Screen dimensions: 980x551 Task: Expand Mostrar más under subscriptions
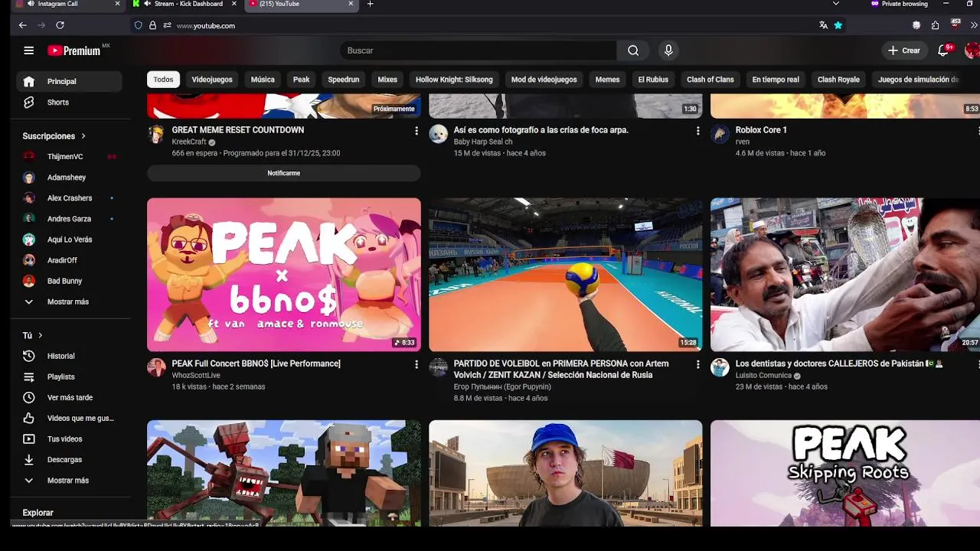point(69,302)
